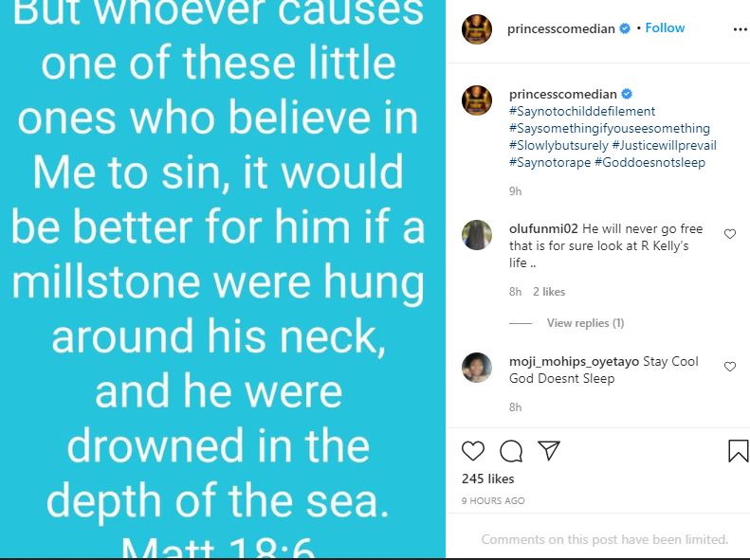Expand View replies (1) under olufunmi02
Image resolution: width=750 pixels, height=560 pixels.
(x=585, y=323)
